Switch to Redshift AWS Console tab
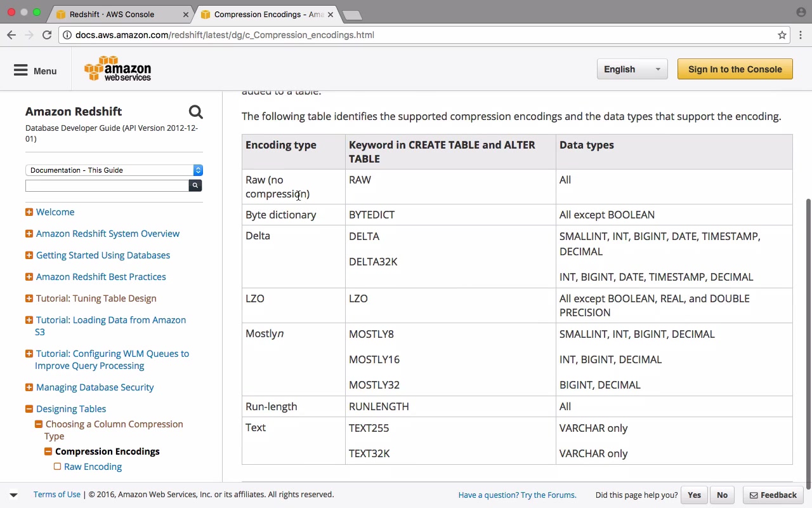The height and width of the screenshot is (508, 812). pos(112,14)
